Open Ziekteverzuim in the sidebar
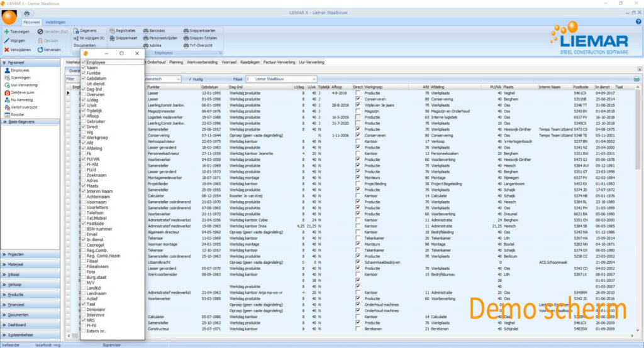The image size is (644, 348). coord(19,93)
